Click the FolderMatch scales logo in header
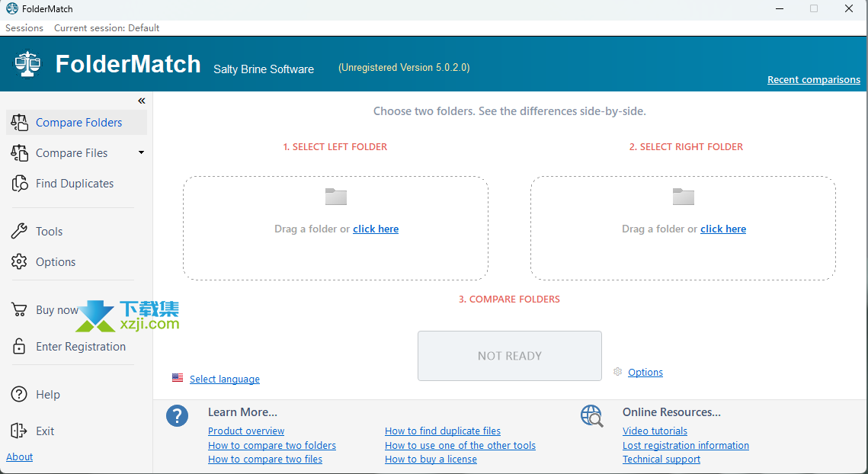Screen dimensions: 868x474 [x=27, y=64]
